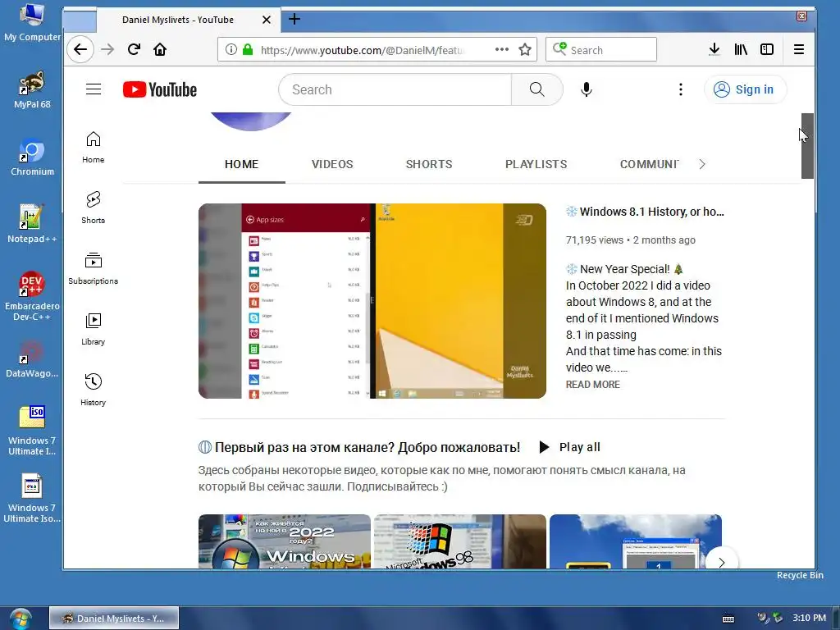Open the Windows Start button
The width and height of the screenshot is (840, 630).
coord(21,619)
